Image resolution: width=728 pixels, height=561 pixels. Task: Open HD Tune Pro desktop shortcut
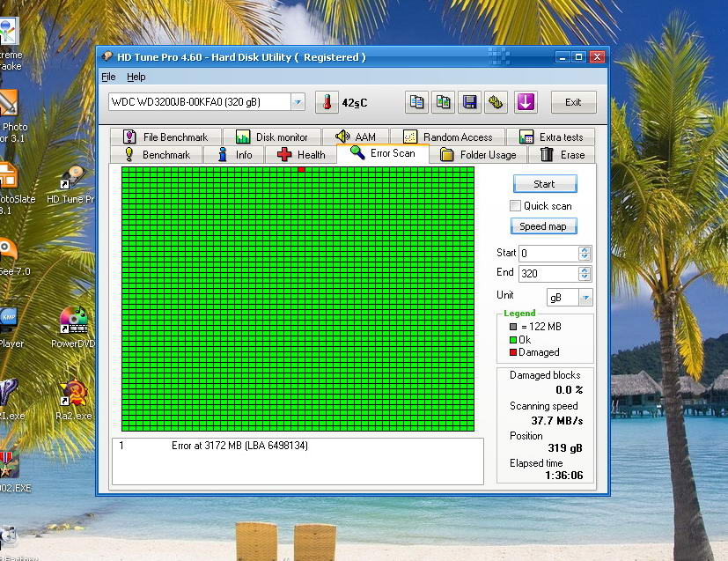(71, 186)
